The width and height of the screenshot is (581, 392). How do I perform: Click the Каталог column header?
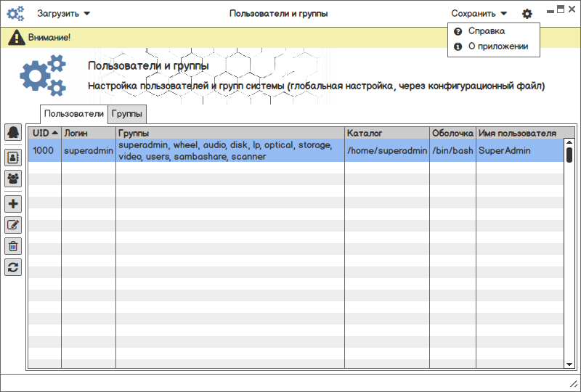386,134
